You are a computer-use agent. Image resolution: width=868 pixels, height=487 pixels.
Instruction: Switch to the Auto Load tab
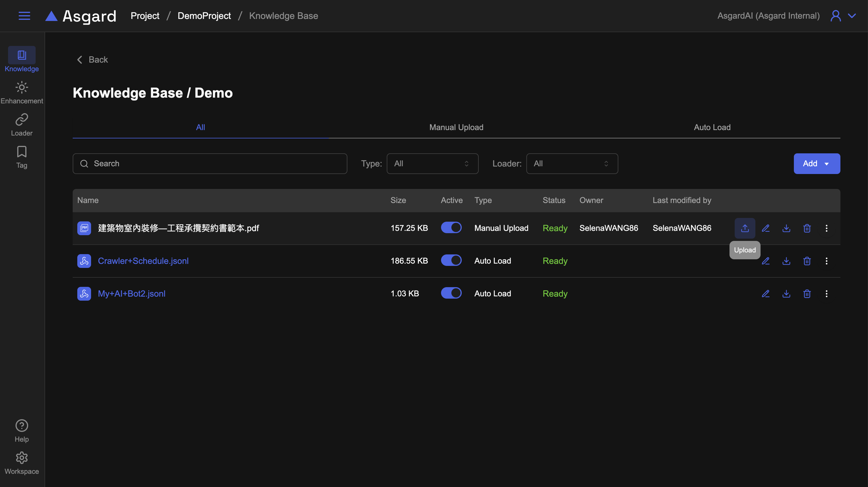tap(712, 127)
